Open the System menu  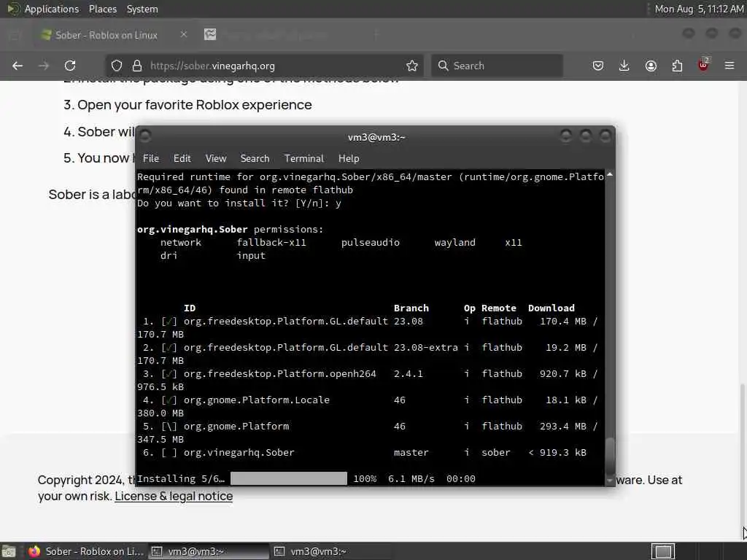pos(142,9)
